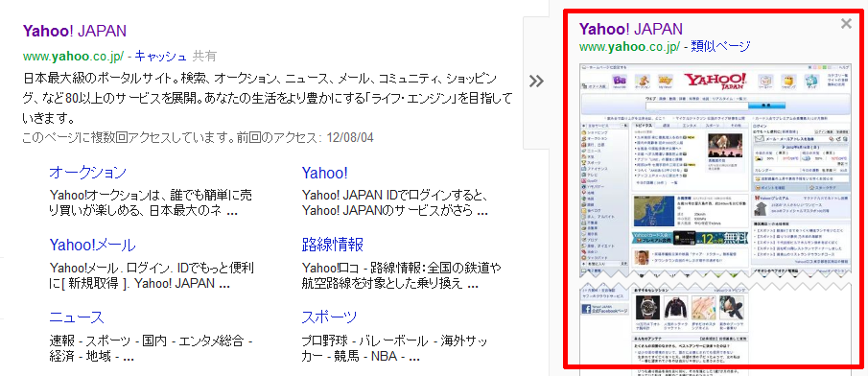Click the 類似ページ similar pages link
Image resolution: width=868 pixels, height=376 pixels.
click(x=720, y=46)
